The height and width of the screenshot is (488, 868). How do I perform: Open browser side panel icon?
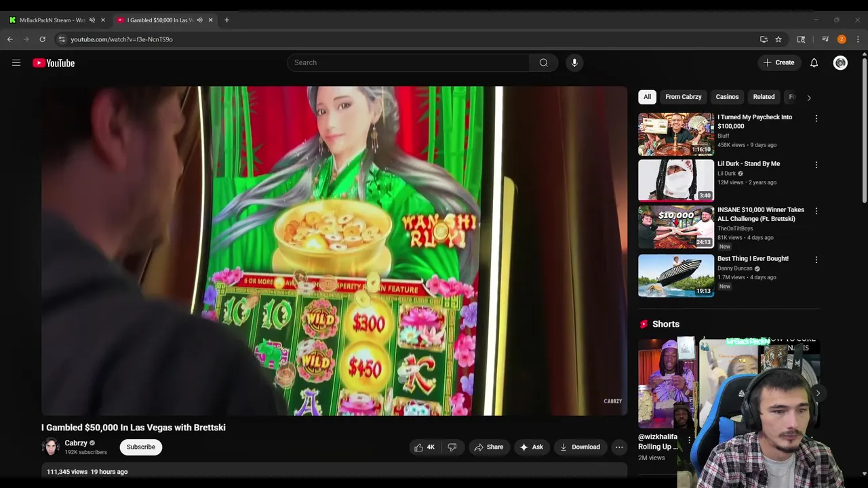(801, 39)
